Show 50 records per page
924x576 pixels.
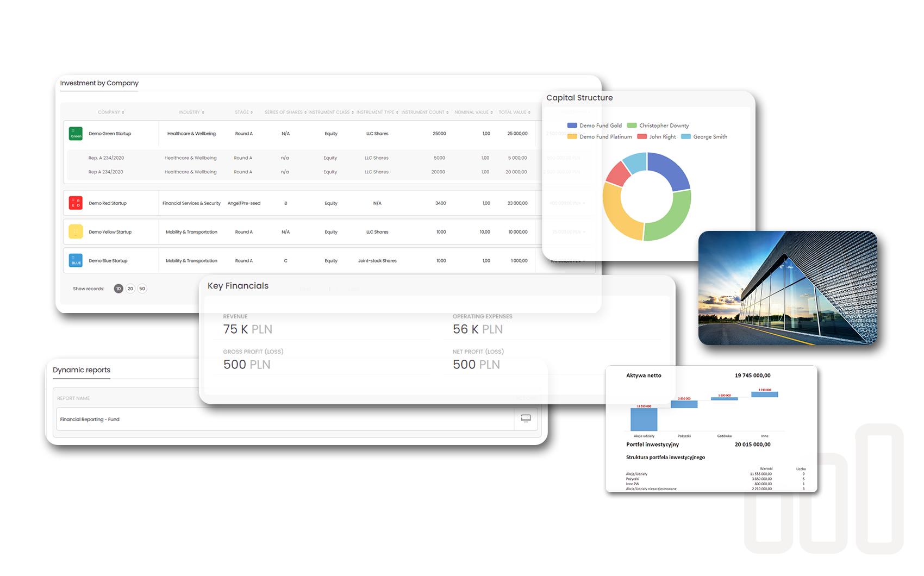[x=142, y=289]
